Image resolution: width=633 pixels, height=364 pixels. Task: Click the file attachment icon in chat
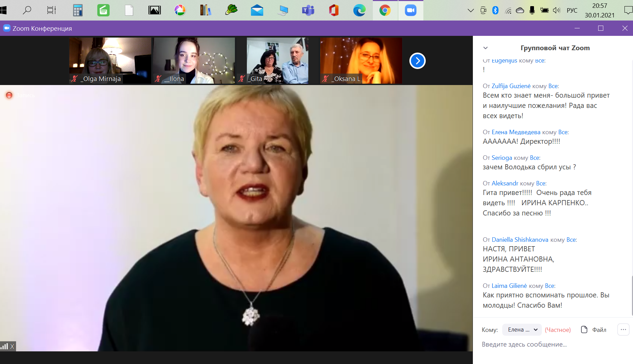point(584,330)
